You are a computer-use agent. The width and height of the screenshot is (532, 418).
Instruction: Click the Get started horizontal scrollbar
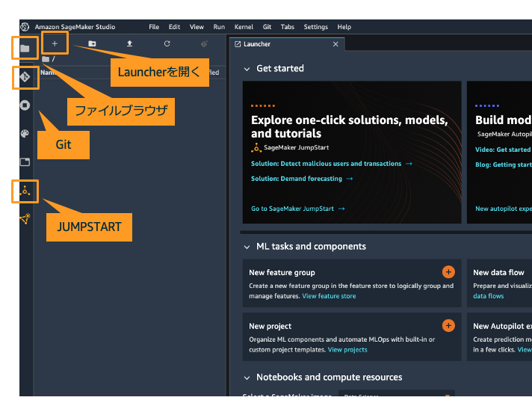point(386,233)
